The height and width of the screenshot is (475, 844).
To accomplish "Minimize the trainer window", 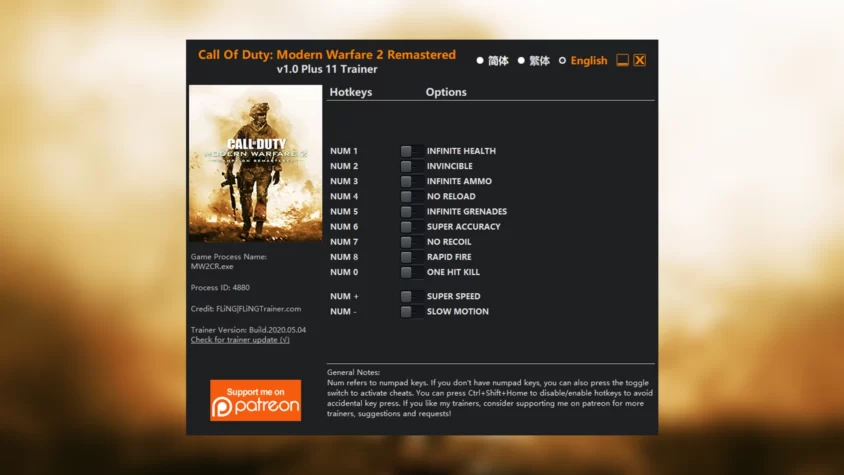I will tap(622, 60).
